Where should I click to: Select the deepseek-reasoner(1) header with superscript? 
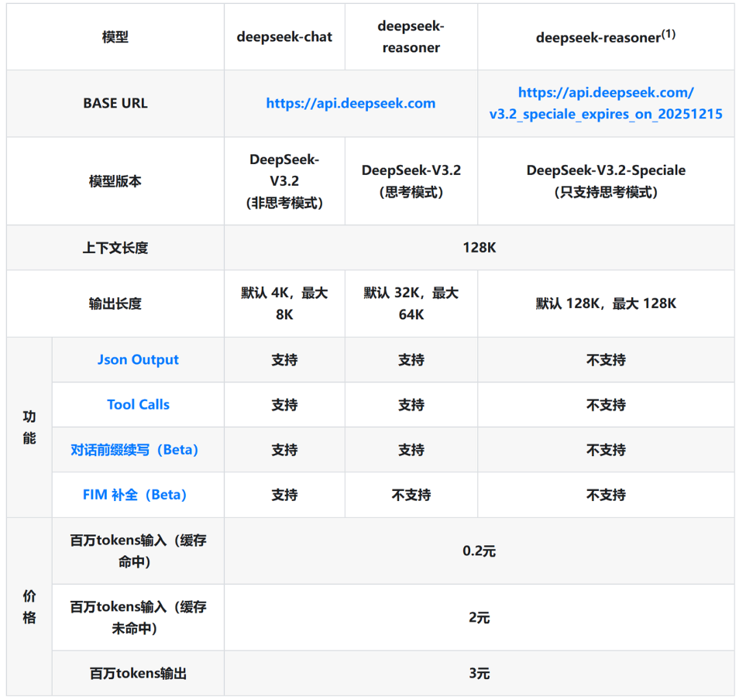click(x=606, y=36)
